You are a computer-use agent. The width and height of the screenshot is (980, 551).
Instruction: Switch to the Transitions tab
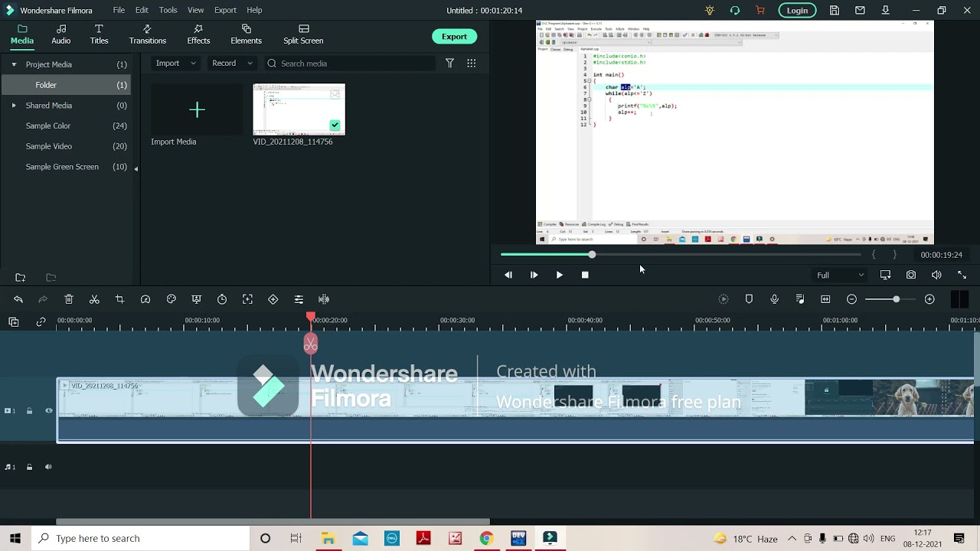pyautogui.click(x=148, y=34)
